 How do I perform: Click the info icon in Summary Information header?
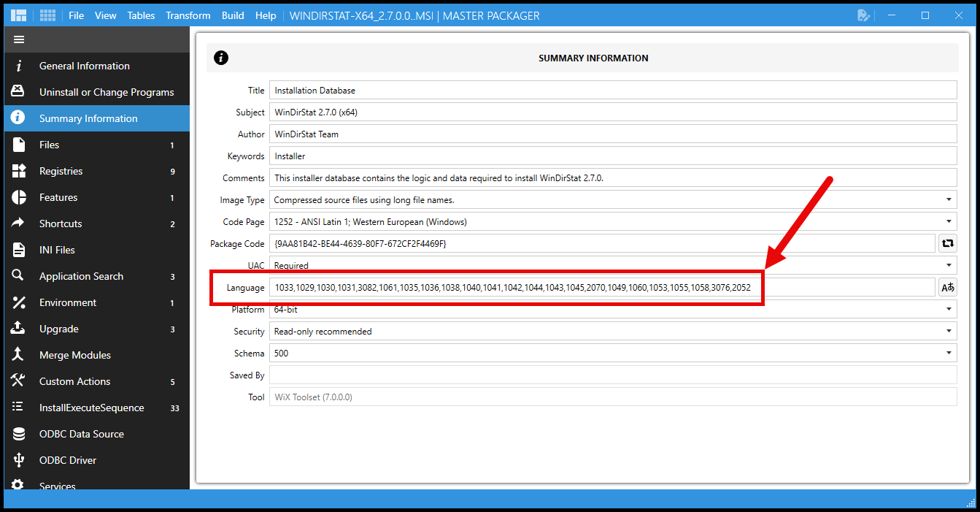coord(221,58)
